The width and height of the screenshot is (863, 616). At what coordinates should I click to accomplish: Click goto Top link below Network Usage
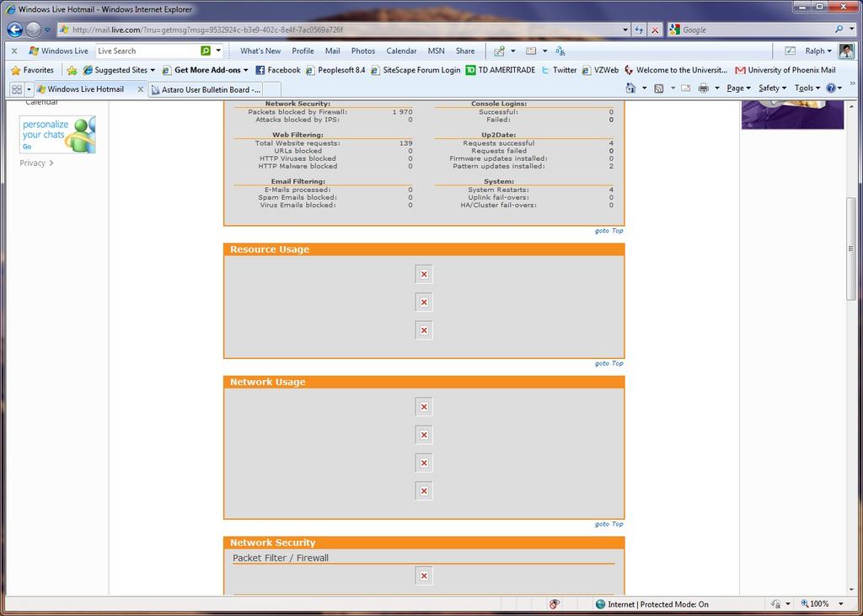click(608, 524)
